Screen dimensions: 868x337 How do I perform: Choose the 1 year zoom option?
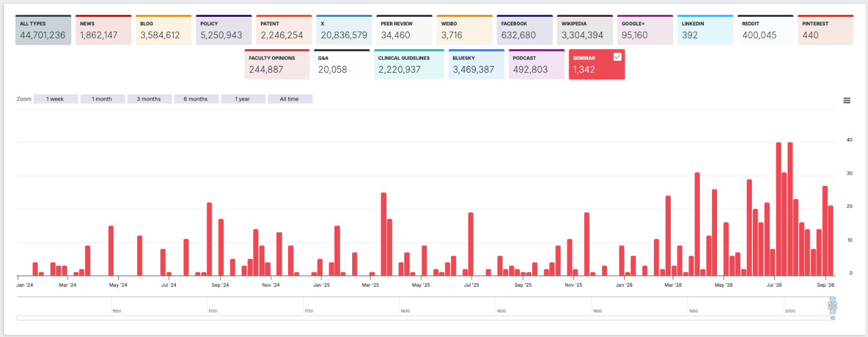pos(243,99)
